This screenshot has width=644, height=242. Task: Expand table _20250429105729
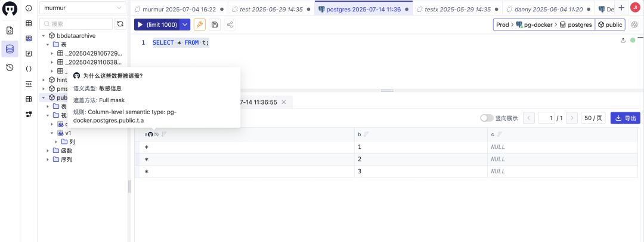click(52, 54)
